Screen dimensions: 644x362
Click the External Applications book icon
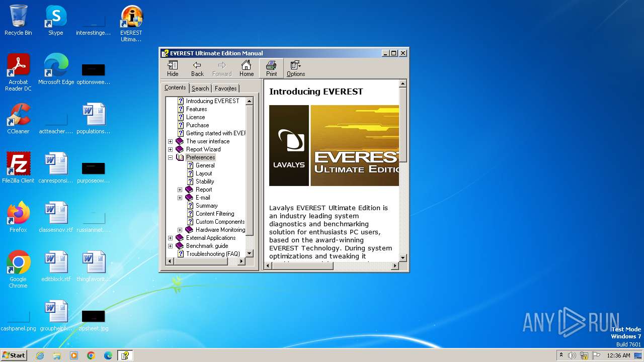(180, 238)
